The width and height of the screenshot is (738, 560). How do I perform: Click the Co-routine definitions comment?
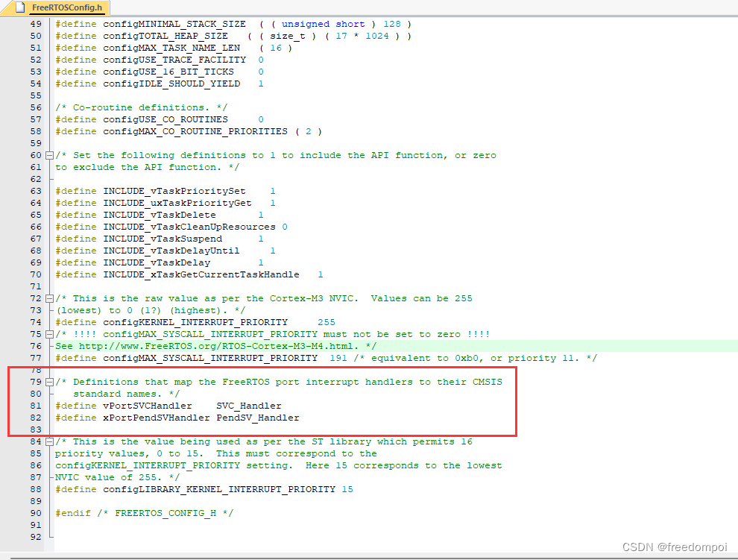click(141, 107)
